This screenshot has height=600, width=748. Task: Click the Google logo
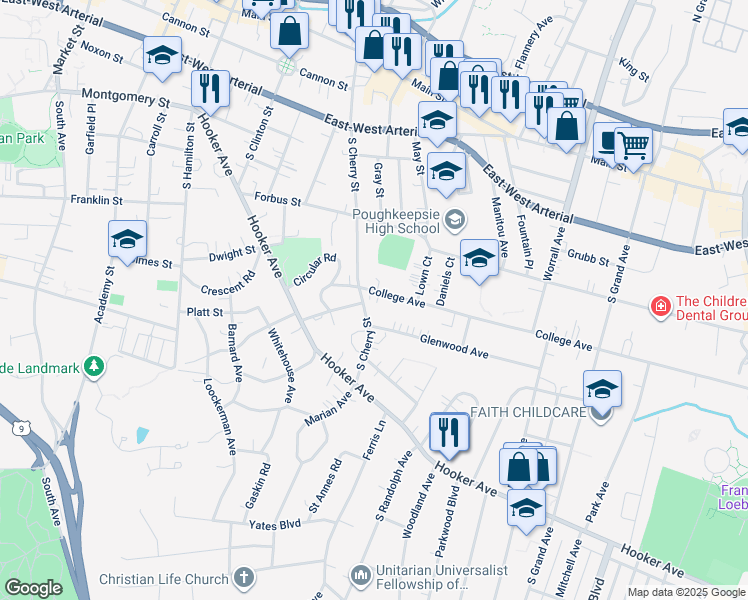pyautogui.click(x=33, y=588)
